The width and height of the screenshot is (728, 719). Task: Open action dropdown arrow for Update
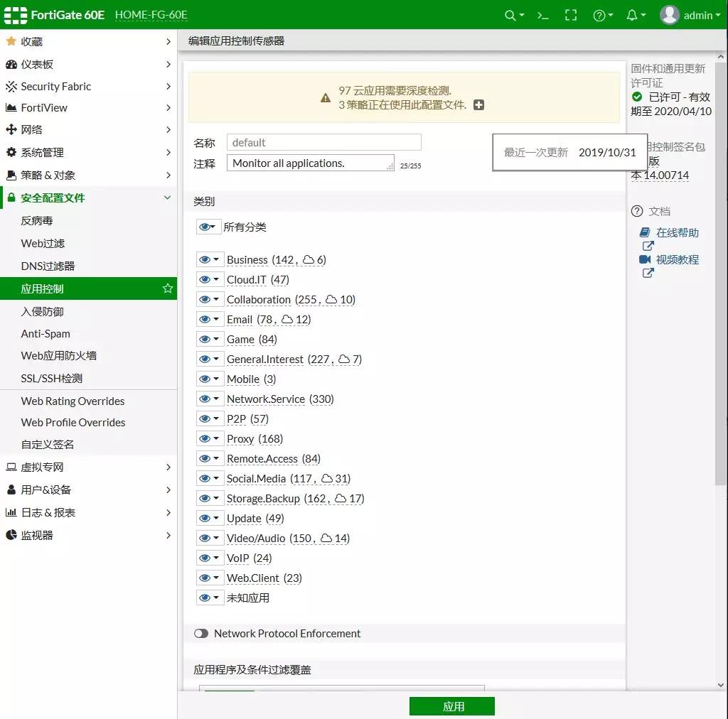216,518
